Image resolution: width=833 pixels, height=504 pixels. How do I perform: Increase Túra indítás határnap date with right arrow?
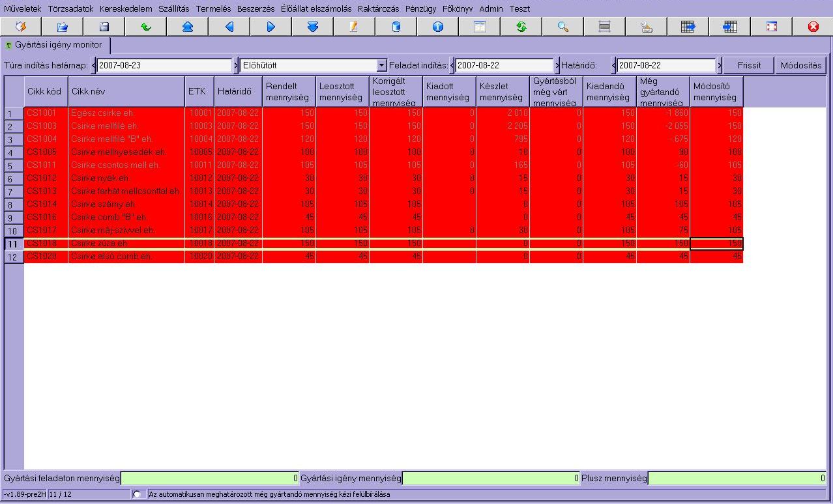point(235,66)
